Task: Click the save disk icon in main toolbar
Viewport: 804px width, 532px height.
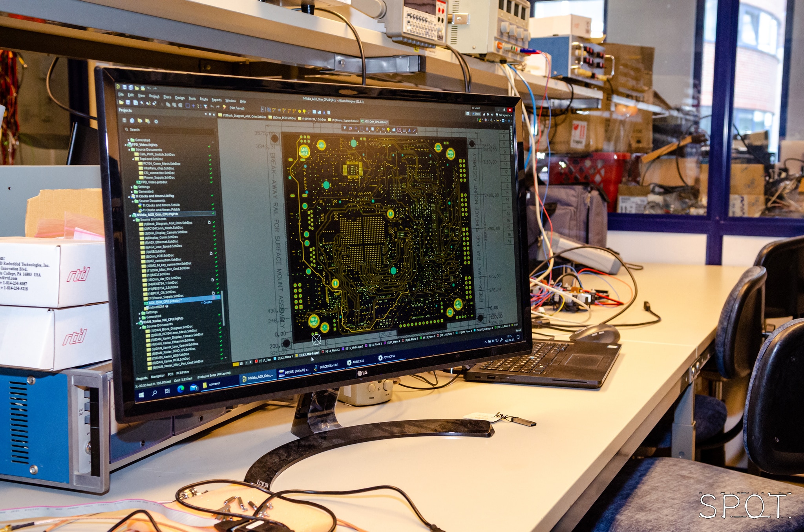Action: coord(128,102)
